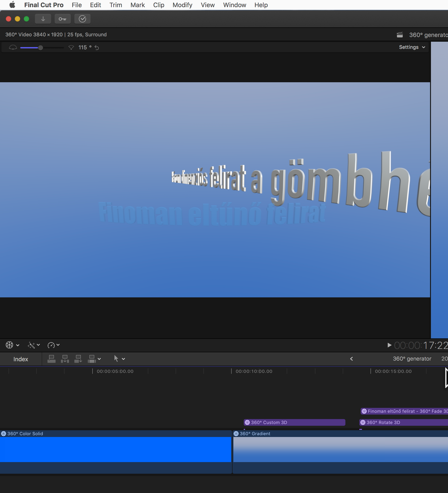This screenshot has height=493, width=448.
Task: Open the retiming speedometer popup menu
Action: coord(53,345)
